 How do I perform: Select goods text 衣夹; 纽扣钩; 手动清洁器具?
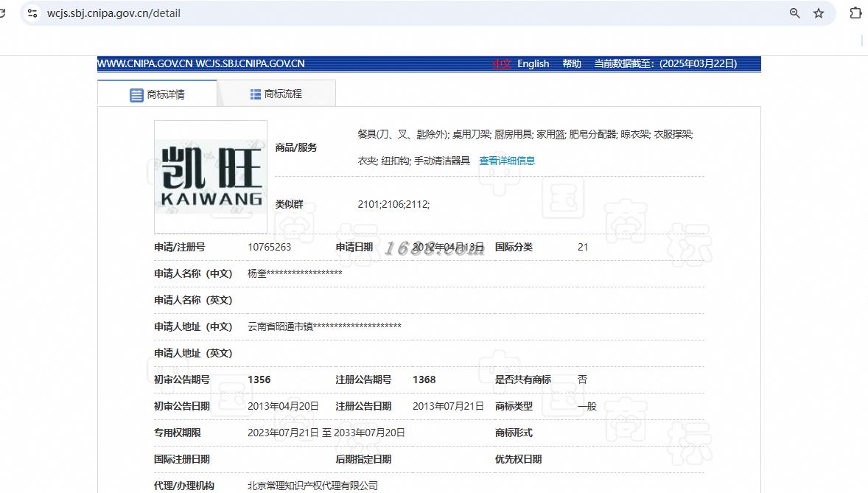tap(413, 161)
